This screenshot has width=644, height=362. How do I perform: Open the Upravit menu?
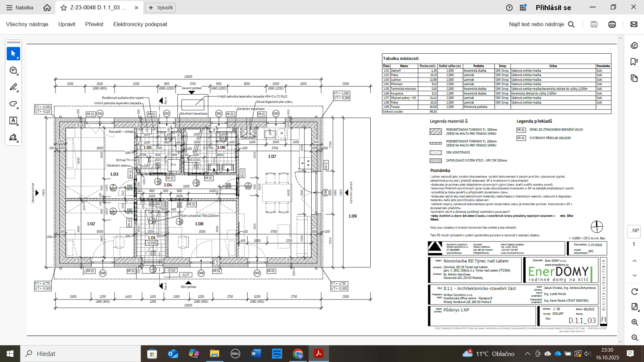pyautogui.click(x=67, y=24)
